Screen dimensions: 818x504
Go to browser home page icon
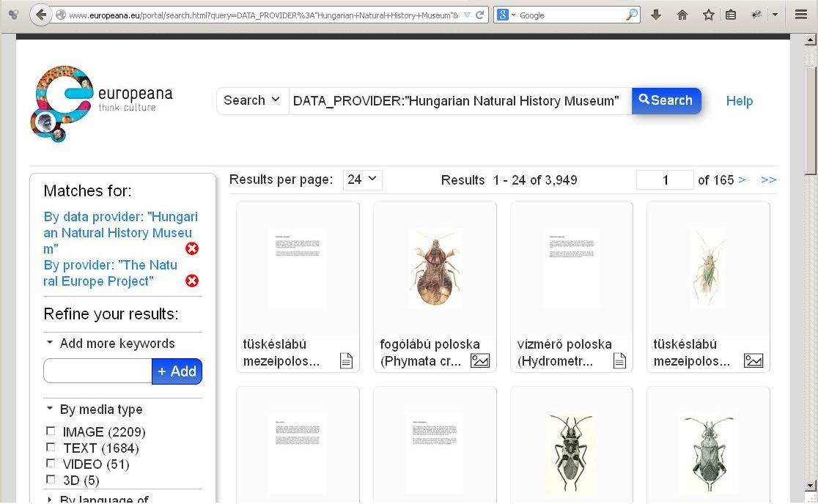tap(682, 15)
